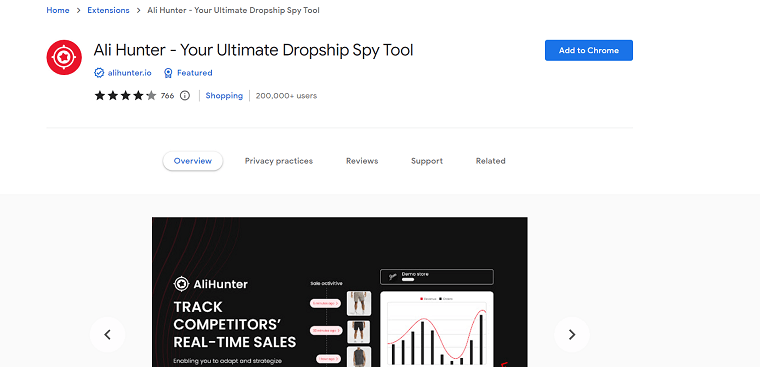
Task: Click the Demo store box in the promo image
Action: click(437, 277)
